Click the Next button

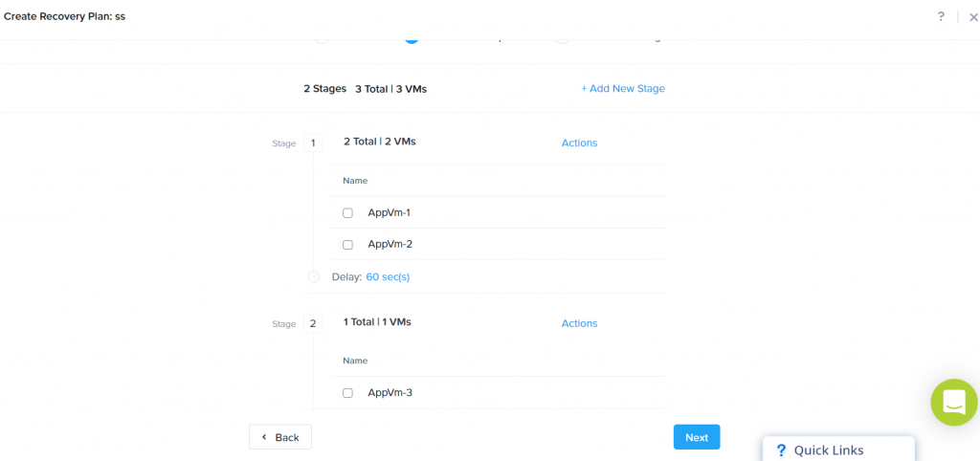[x=697, y=437]
